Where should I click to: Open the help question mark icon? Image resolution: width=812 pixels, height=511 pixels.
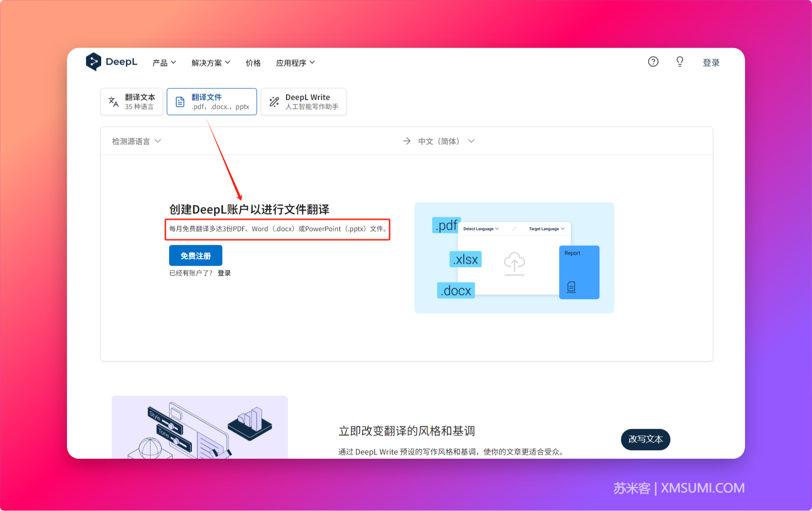coord(653,62)
